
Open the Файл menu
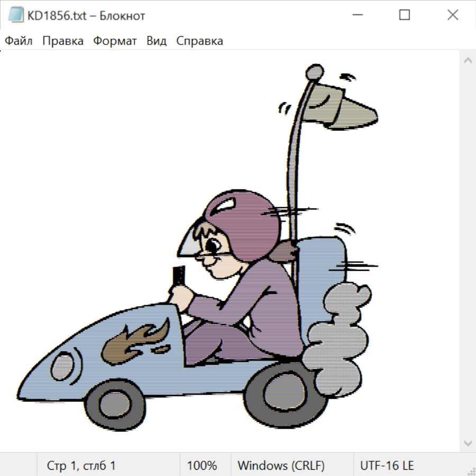(19, 41)
